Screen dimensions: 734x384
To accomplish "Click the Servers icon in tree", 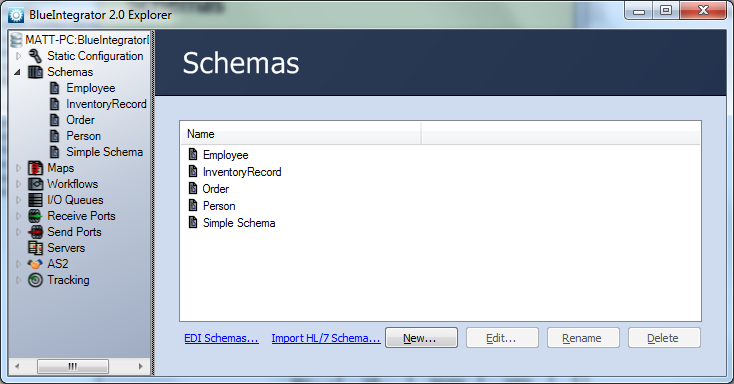I will pyautogui.click(x=35, y=248).
